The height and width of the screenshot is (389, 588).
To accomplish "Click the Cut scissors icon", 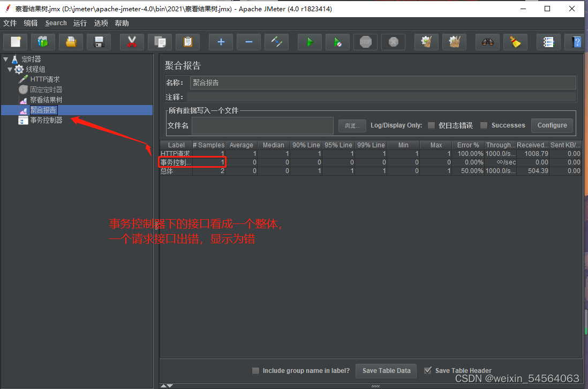I will click(132, 42).
